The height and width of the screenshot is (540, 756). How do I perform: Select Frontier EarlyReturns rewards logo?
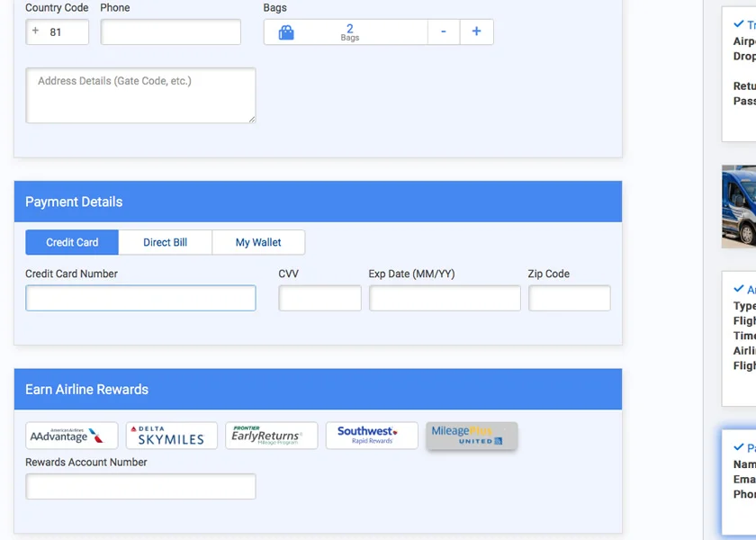272,436
